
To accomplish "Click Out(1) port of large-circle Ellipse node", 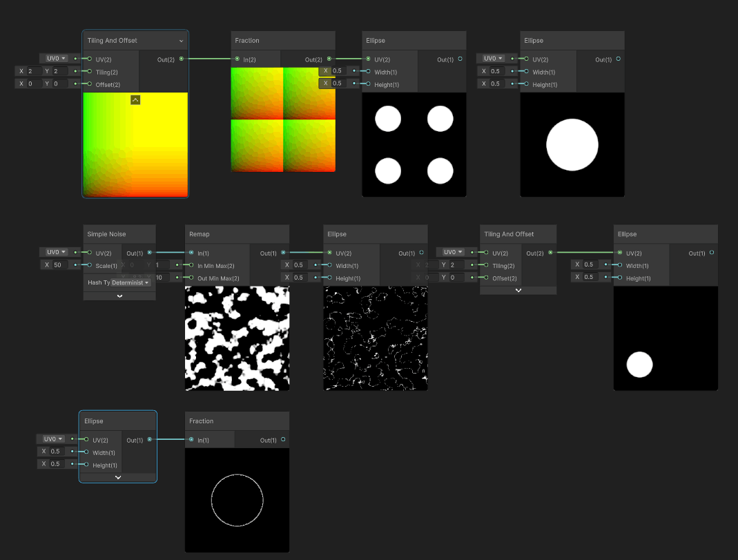I will [618, 59].
